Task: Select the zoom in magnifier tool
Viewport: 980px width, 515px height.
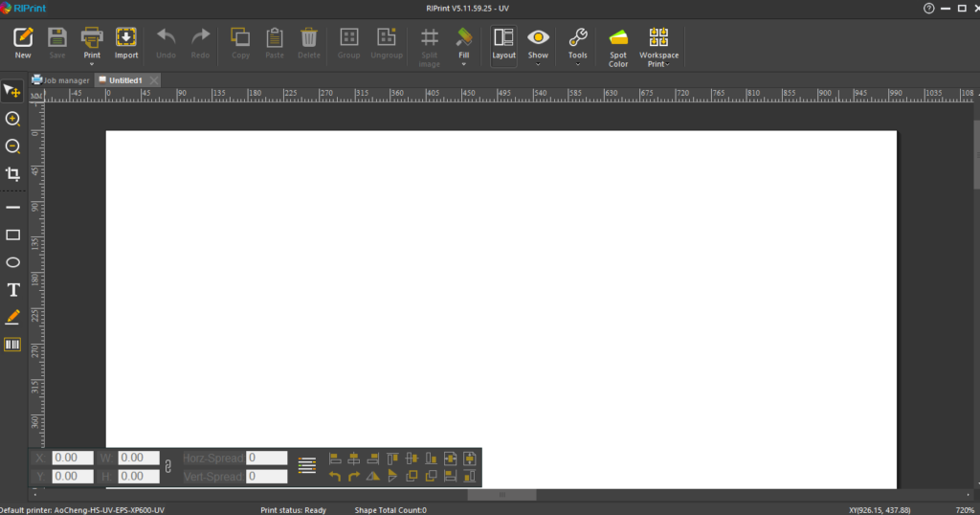Action: 12,119
